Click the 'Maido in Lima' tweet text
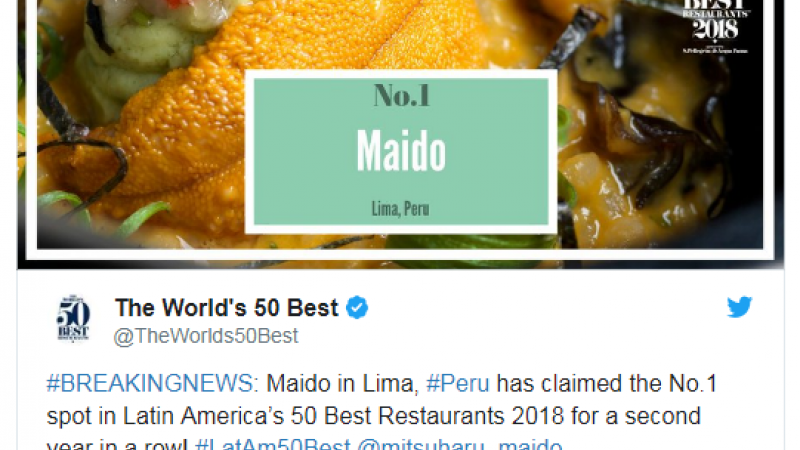The image size is (800, 450). pos(340,383)
